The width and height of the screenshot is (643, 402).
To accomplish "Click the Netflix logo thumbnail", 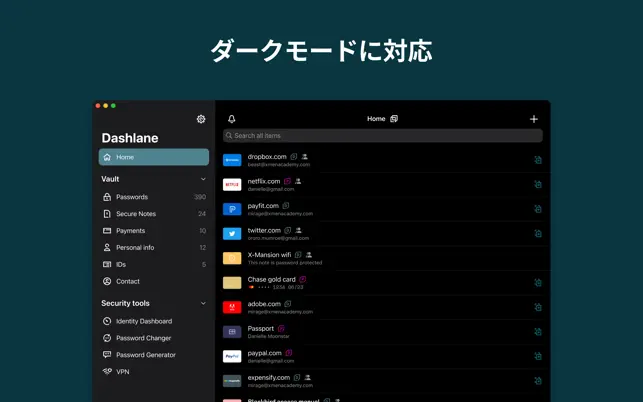I will (232, 185).
